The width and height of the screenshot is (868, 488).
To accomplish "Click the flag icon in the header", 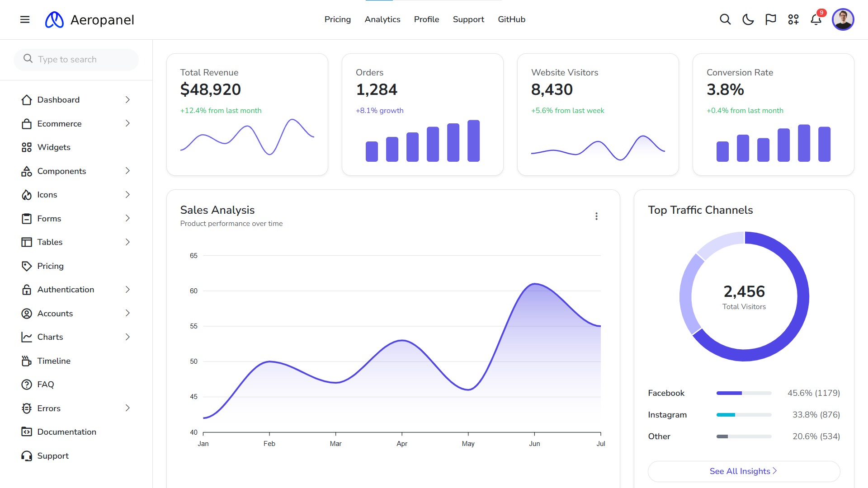I will [x=770, y=19].
